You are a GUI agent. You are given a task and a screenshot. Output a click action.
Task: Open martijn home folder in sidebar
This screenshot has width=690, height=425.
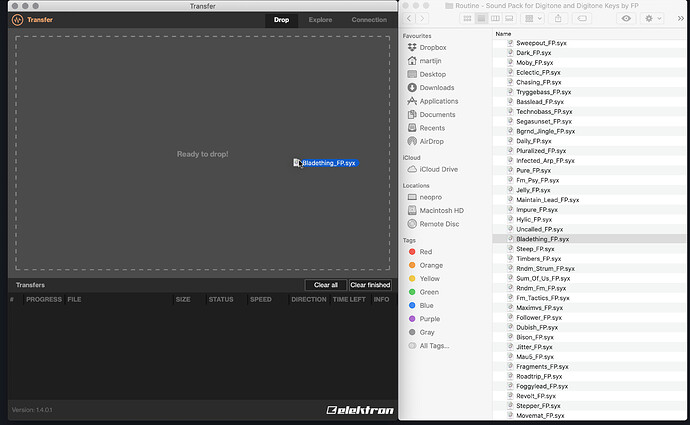click(424, 61)
